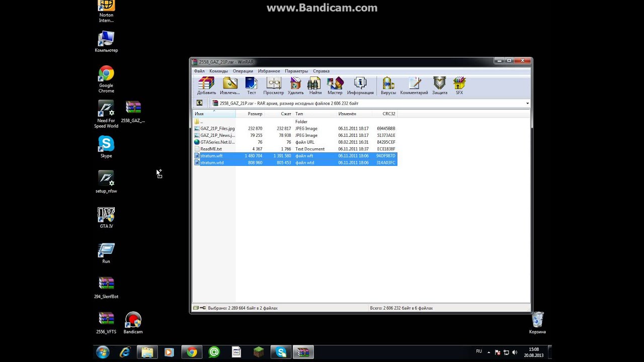Open the Файл menu
Image resolution: width=644 pixels, height=362 pixels.
pyautogui.click(x=199, y=71)
